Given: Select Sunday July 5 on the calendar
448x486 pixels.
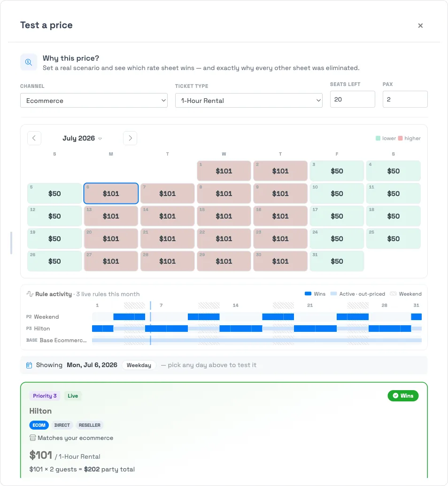Looking at the screenshot, I should click(54, 193).
